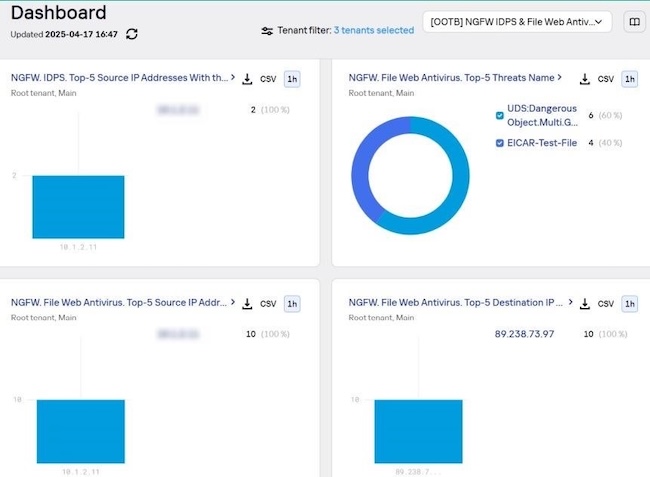Image resolution: width=650 pixels, height=477 pixels.
Task: Change 1h period on Destination IP widget
Action: (630, 304)
